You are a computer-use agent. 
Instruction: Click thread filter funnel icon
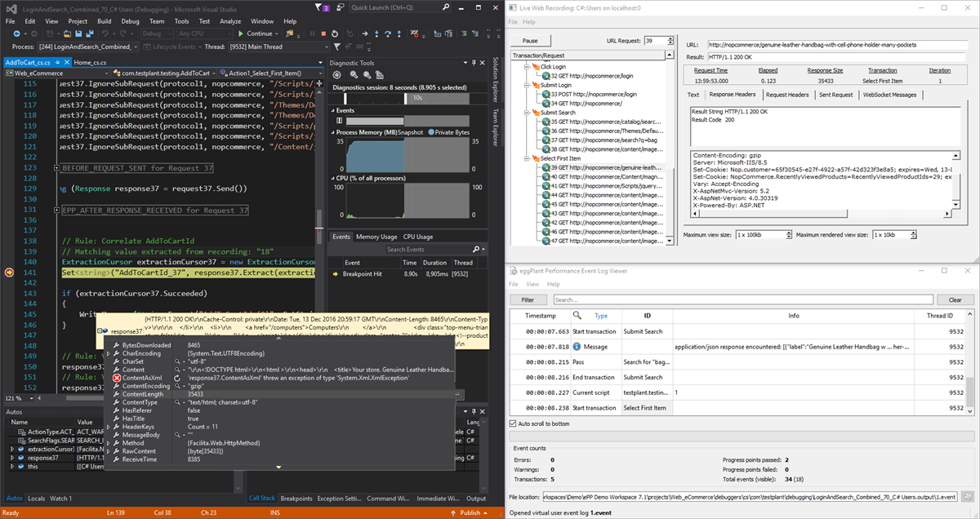point(336,47)
